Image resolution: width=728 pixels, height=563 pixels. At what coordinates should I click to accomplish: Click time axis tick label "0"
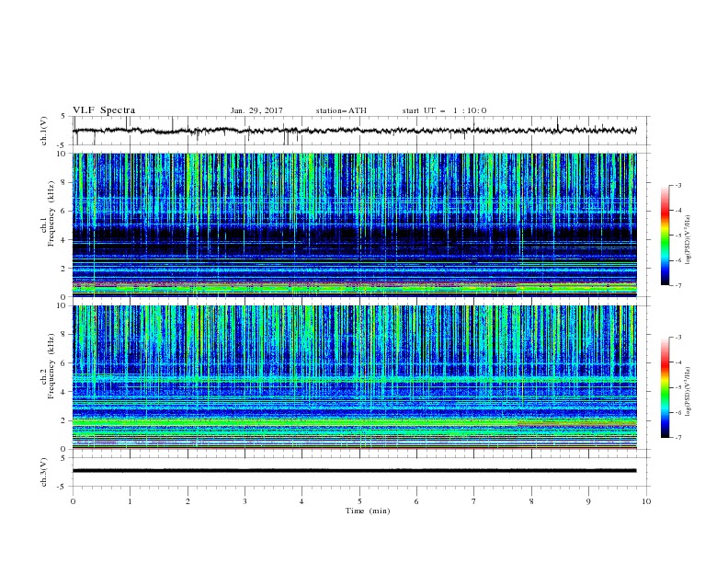[x=73, y=501]
